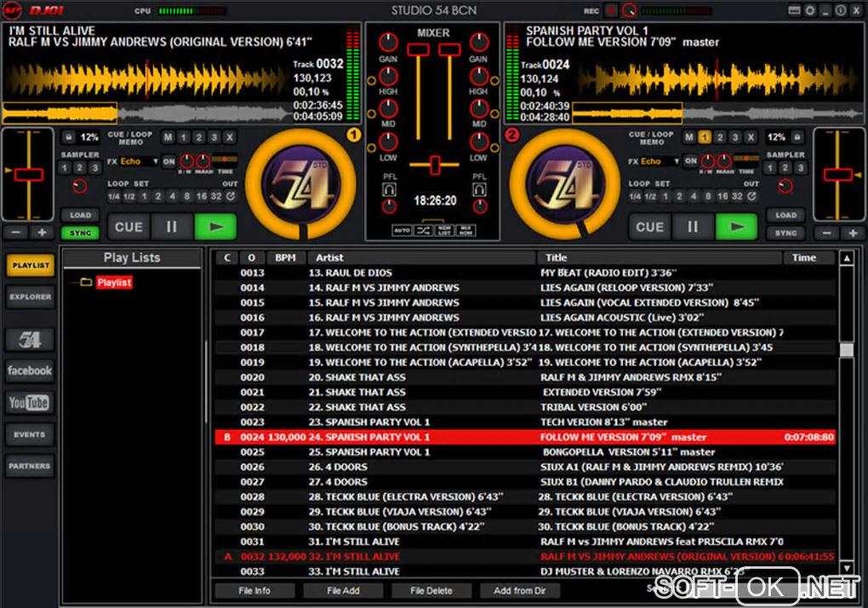Click deck 1 LOAD button
868x608 pixels.
tap(80, 215)
